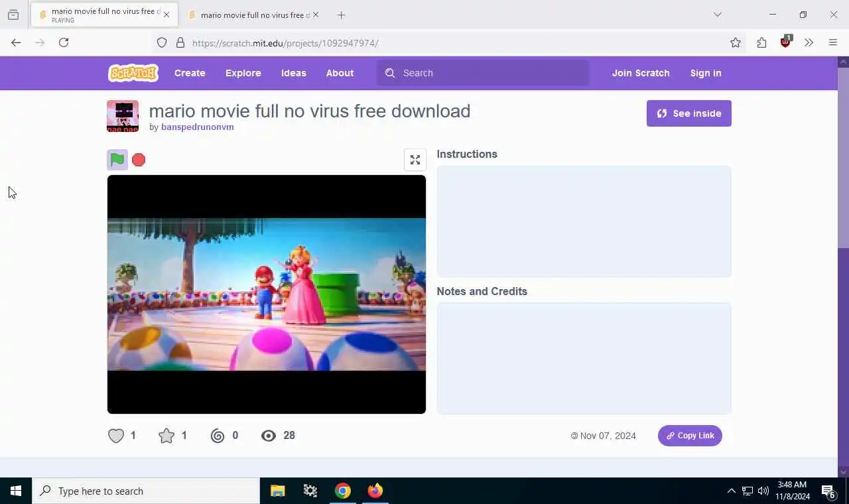Click the site security padlock icon
Viewport: 849px width, 504px height.
(180, 42)
